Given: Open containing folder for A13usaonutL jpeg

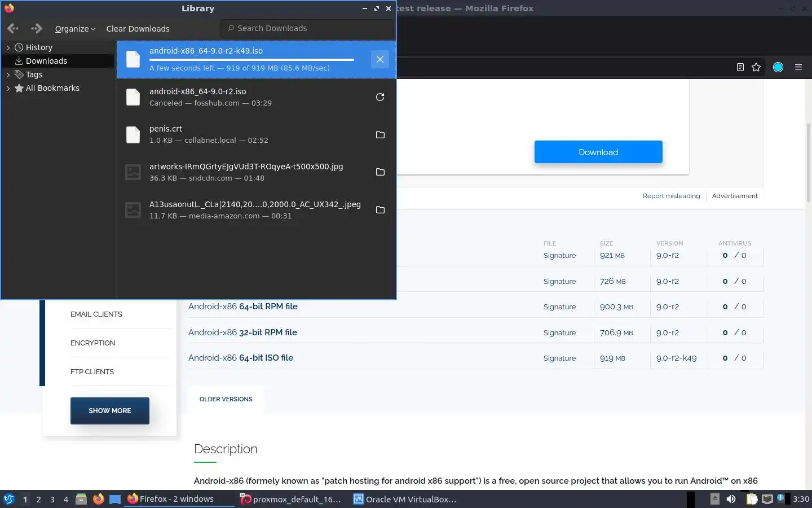Looking at the screenshot, I should (380, 210).
